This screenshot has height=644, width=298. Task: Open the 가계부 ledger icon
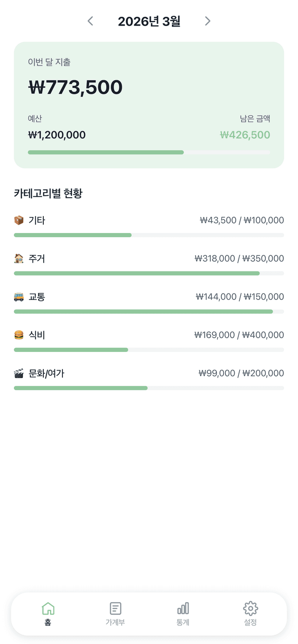115,608
